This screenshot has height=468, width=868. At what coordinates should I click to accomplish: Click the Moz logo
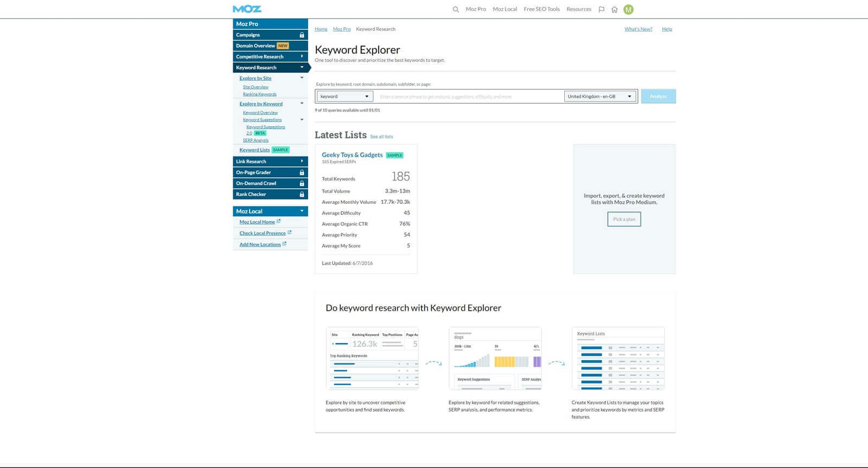pos(247,9)
